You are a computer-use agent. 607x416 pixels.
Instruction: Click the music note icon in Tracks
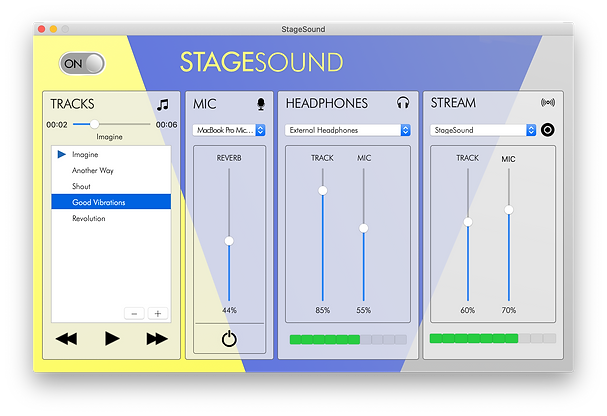[x=163, y=104]
